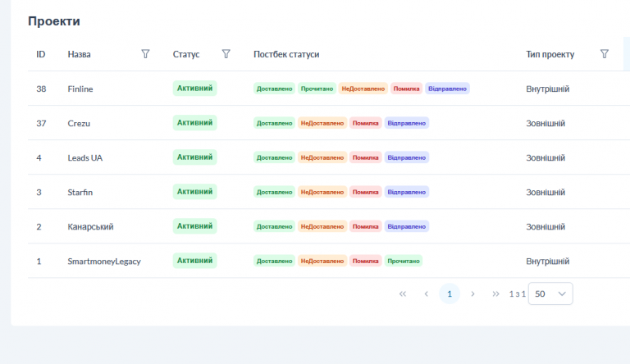Click the Статус column header
630x364 pixels.
[186, 54]
